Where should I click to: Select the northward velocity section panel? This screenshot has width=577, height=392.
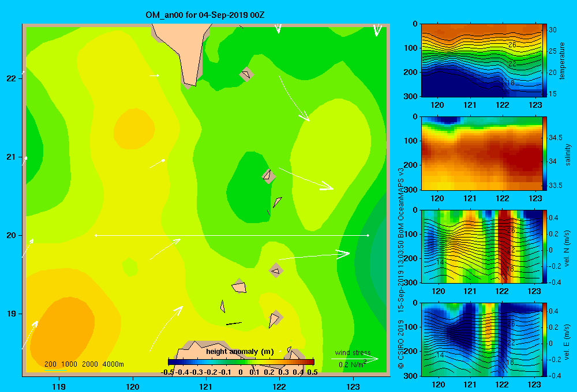click(x=481, y=246)
